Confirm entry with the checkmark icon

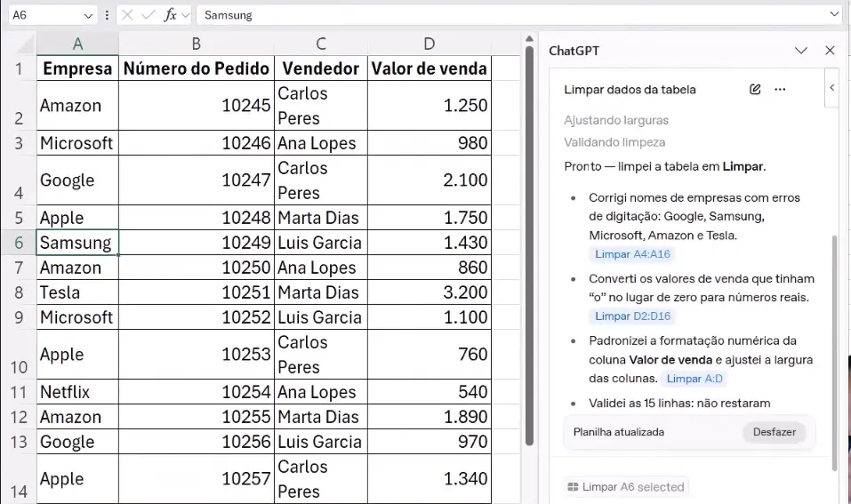[x=149, y=15]
